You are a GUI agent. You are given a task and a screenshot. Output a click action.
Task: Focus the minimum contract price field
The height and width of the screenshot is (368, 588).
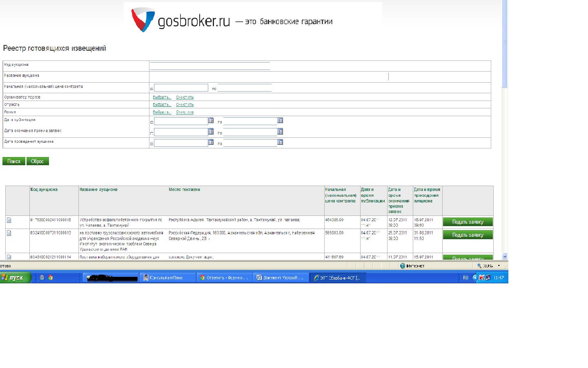click(181, 88)
